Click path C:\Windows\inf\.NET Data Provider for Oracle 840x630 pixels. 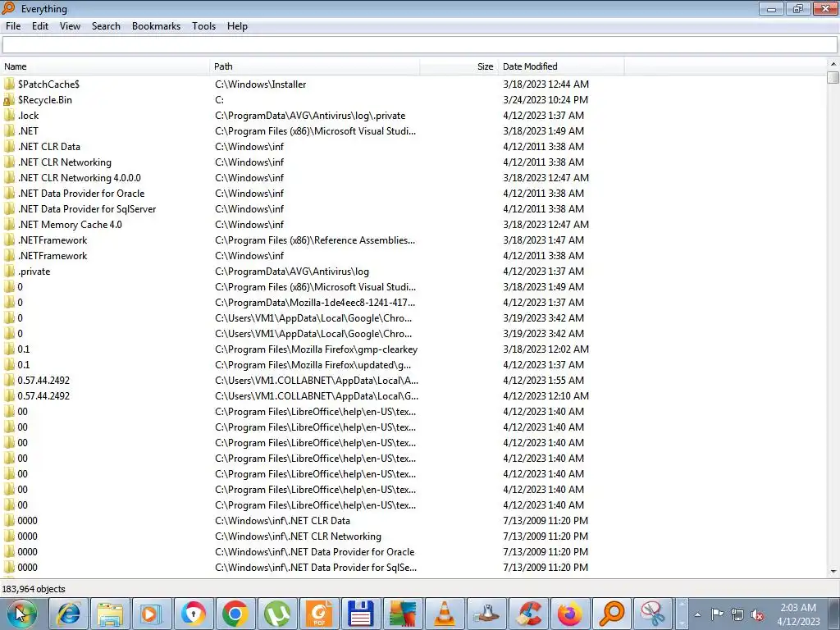click(314, 552)
